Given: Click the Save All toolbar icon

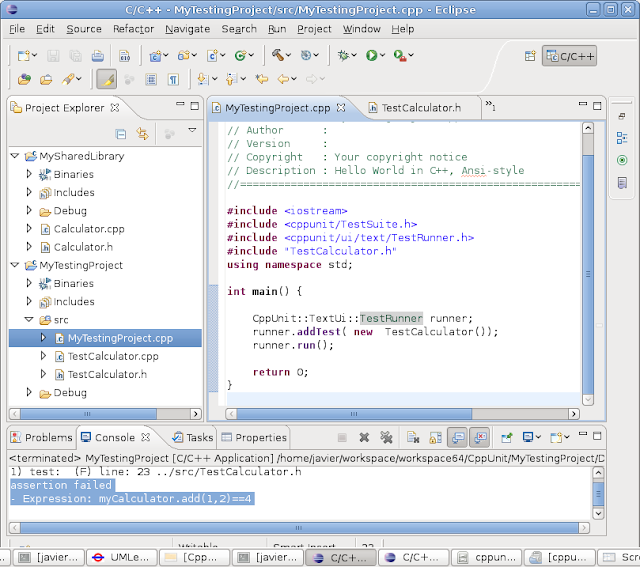Looking at the screenshot, I should point(76,56).
